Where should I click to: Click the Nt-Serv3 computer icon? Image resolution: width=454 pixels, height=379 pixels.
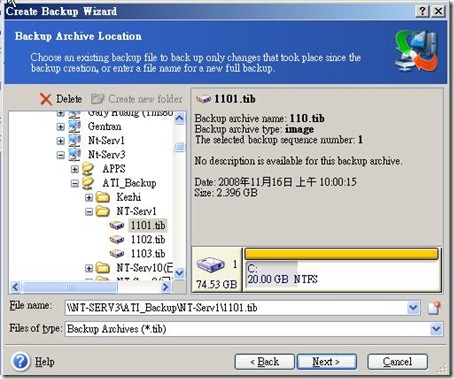point(74,154)
